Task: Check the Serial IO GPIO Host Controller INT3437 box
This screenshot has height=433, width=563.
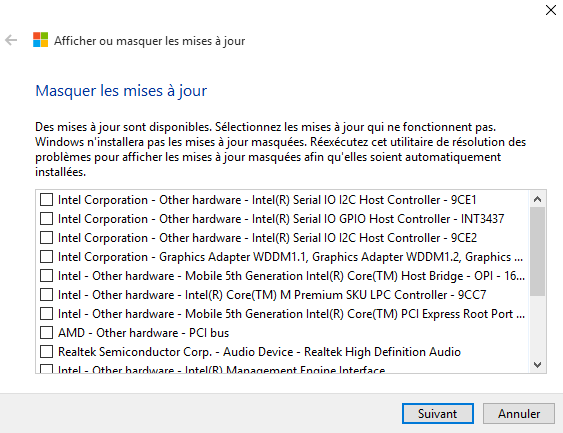Action: [x=46, y=219]
